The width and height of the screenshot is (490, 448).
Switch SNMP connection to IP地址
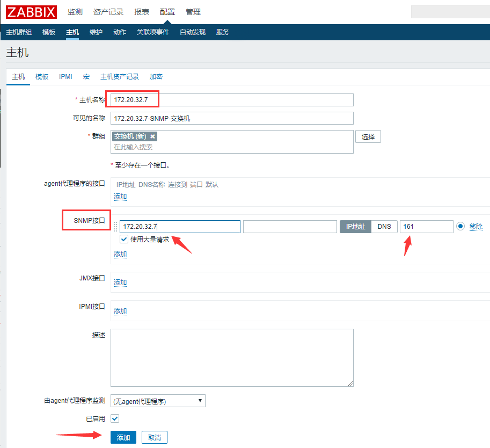[355, 227]
